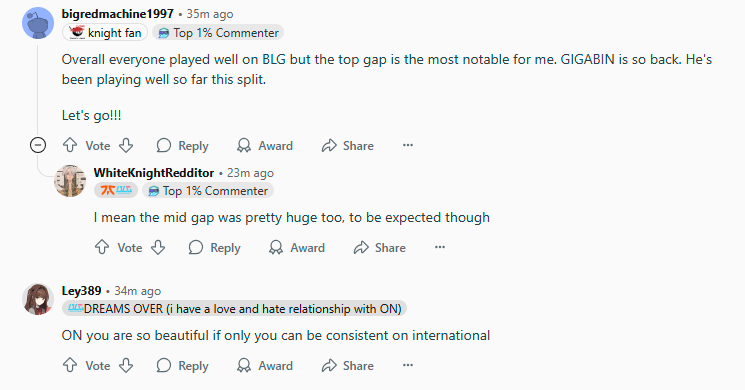Open WhiteKnightRedditor's profile link
The image size is (745, 390).
click(x=154, y=173)
